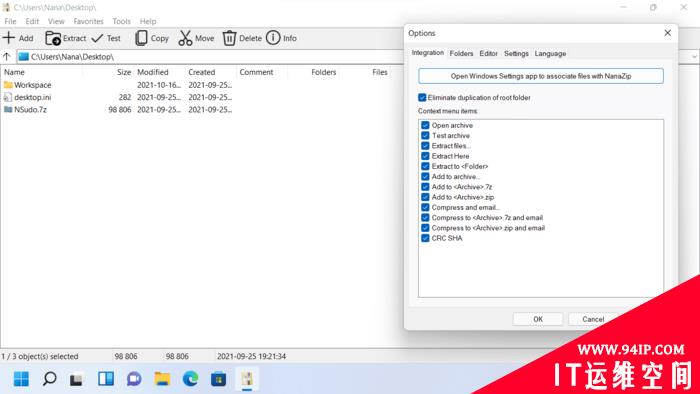Sort by Comment column header
Image resolution: width=700 pixels, height=394 pixels.
coord(256,72)
